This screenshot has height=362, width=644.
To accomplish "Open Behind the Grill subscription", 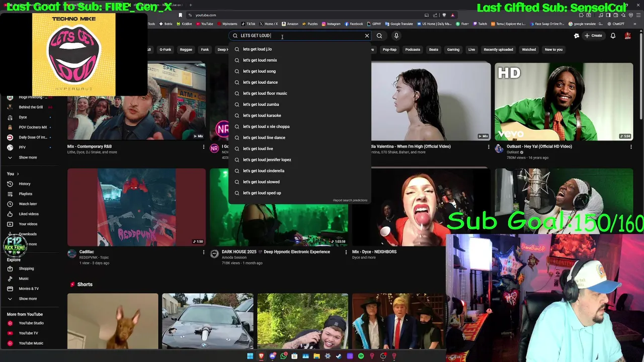I will [31, 107].
